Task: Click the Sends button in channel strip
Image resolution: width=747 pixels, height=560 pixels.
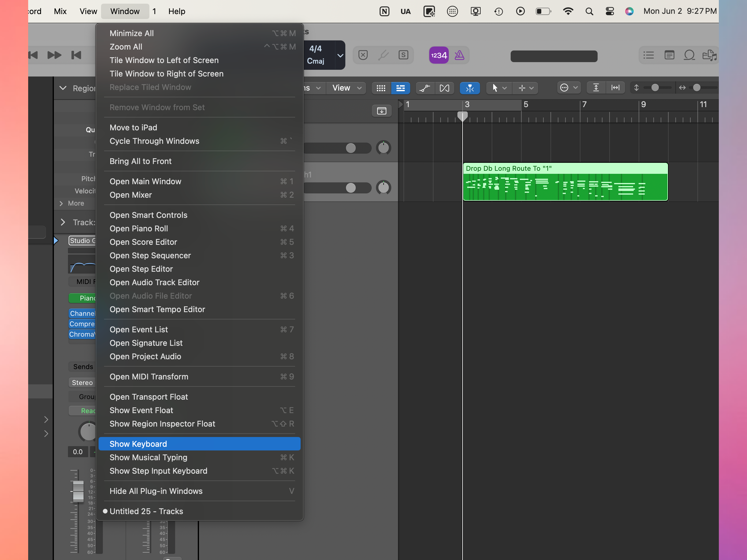Action: [83, 367]
